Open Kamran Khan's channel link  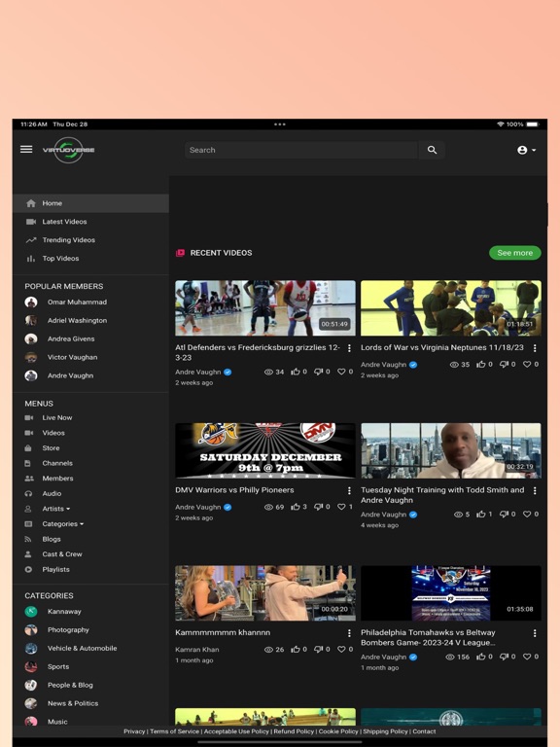[x=197, y=650]
